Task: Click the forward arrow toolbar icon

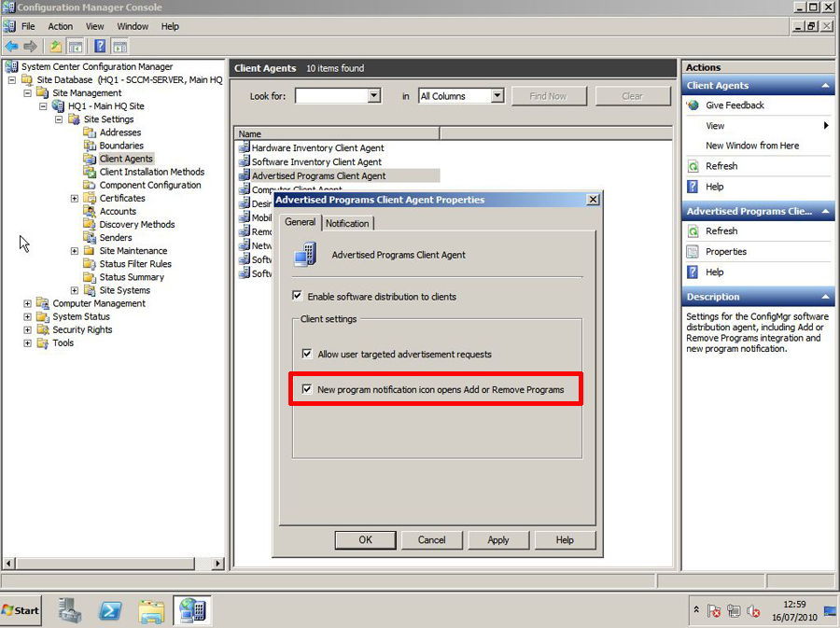Action: tap(30, 47)
